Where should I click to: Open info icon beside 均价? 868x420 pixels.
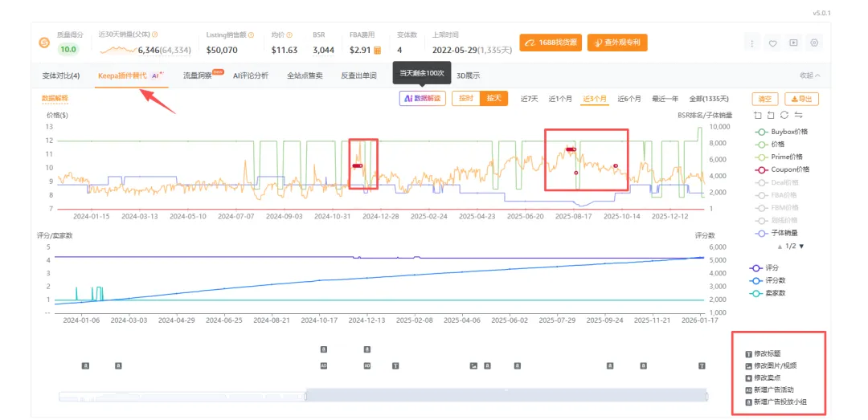[x=289, y=35]
